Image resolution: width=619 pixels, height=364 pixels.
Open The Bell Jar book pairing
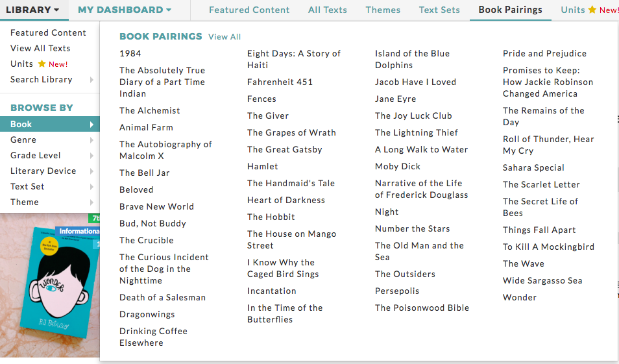pyautogui.click(x=145, y=173)
